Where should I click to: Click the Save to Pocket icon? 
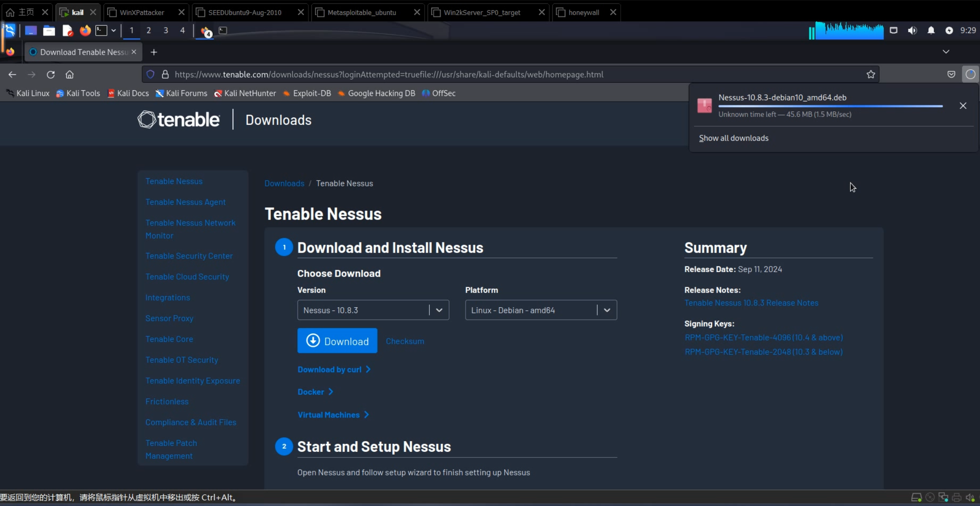(951, 75)
